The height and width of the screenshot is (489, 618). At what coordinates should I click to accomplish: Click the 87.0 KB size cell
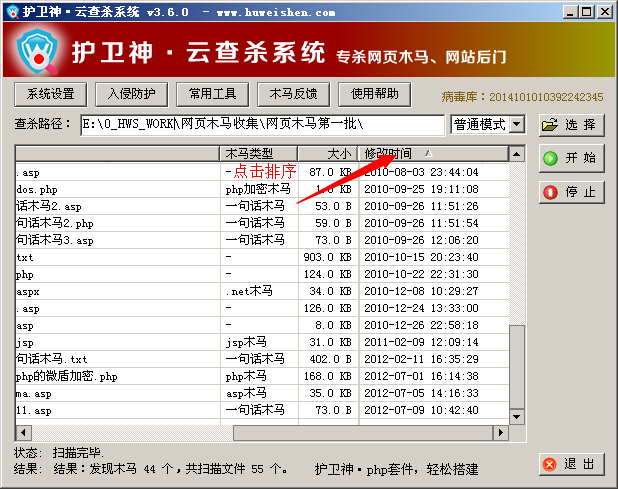tap(330, 173)
